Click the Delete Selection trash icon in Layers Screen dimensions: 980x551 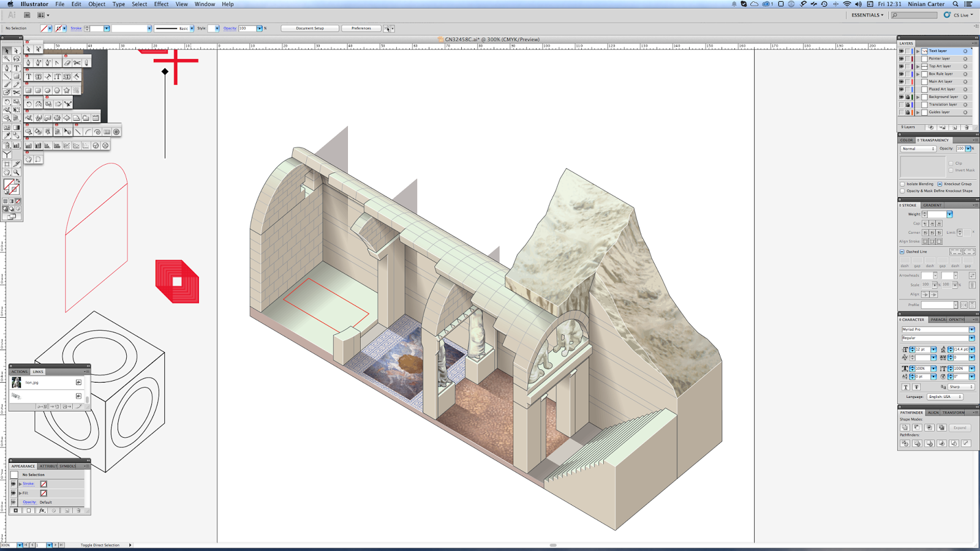967,127
